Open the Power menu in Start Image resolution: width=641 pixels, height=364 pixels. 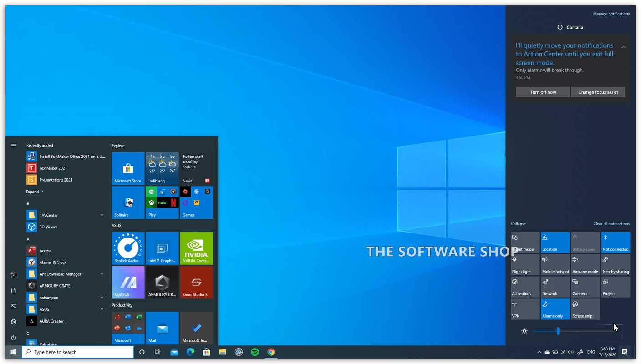coord(14,337)
